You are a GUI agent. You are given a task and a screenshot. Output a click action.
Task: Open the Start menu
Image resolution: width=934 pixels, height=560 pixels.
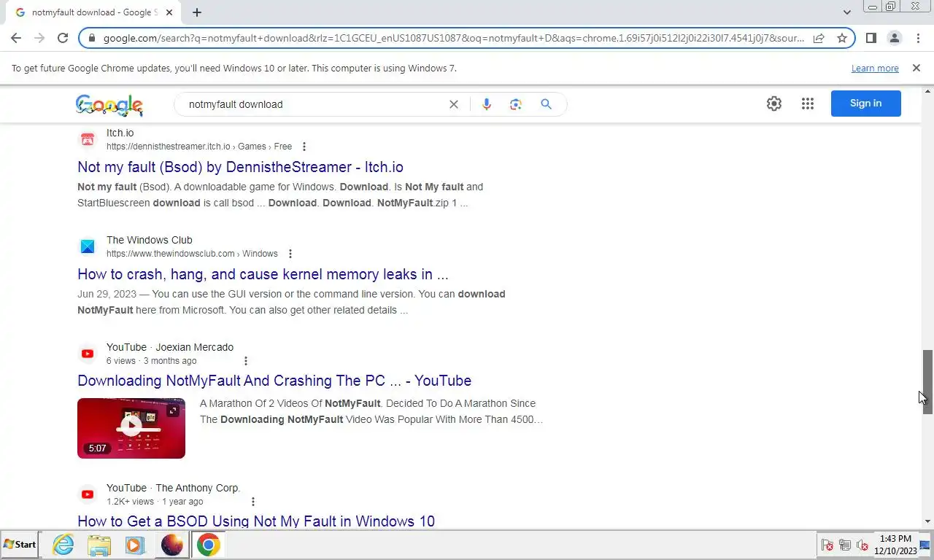point(20,545)
